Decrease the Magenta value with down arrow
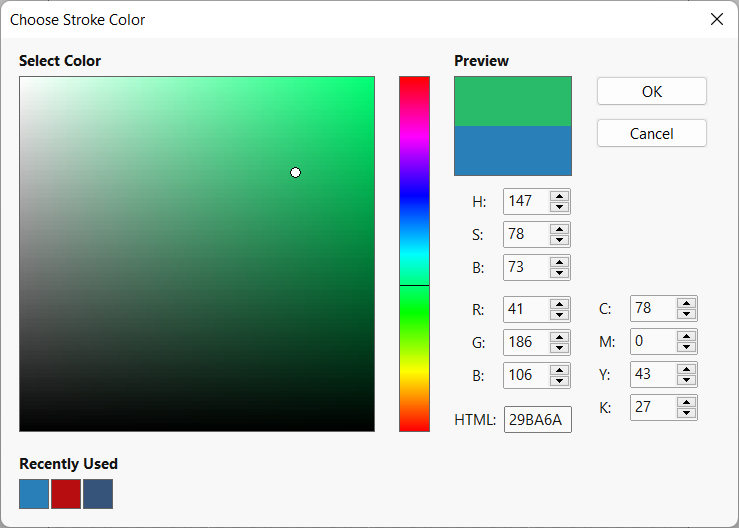 [x=686, y=348]
